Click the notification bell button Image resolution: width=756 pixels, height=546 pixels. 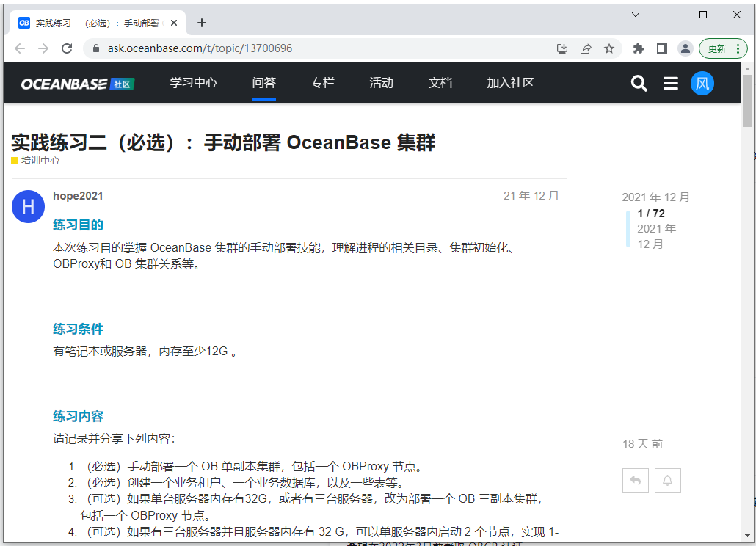coord(668,481)
